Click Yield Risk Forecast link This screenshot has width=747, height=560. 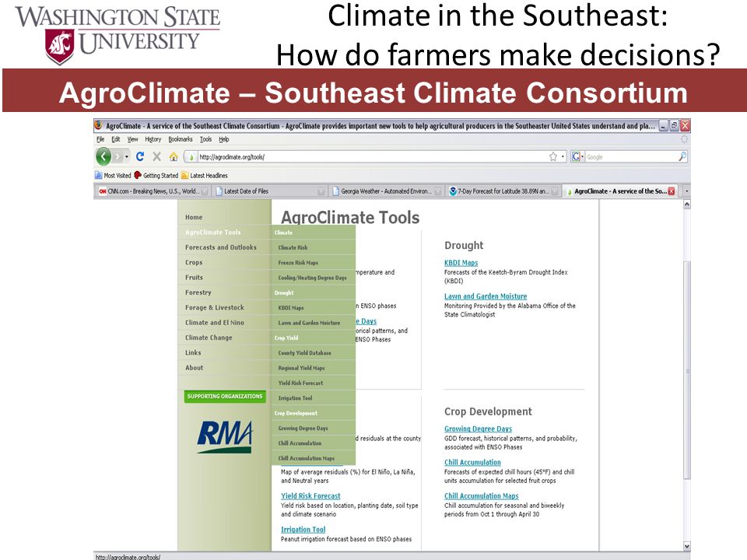pyautogui.click(x=310, y=495)
